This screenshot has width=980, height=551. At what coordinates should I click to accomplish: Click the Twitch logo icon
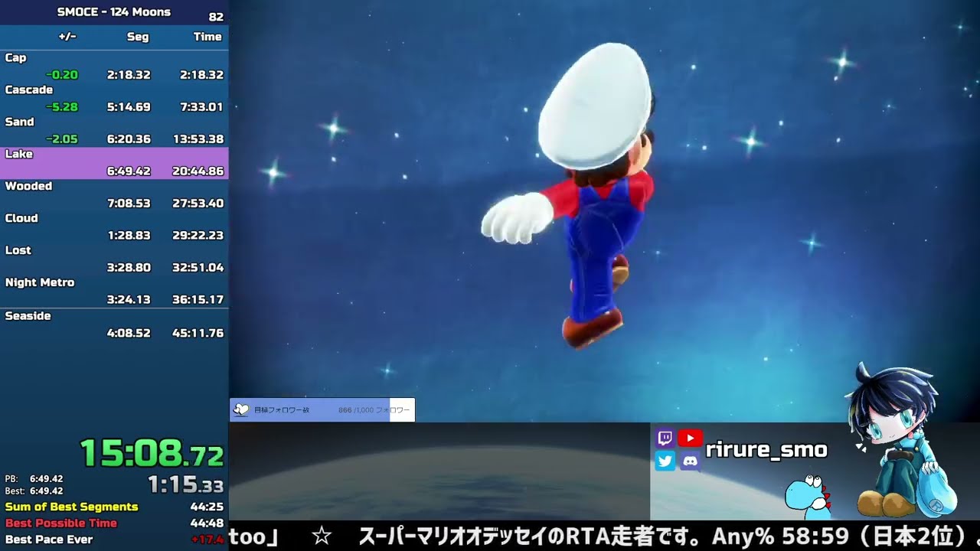665,439
